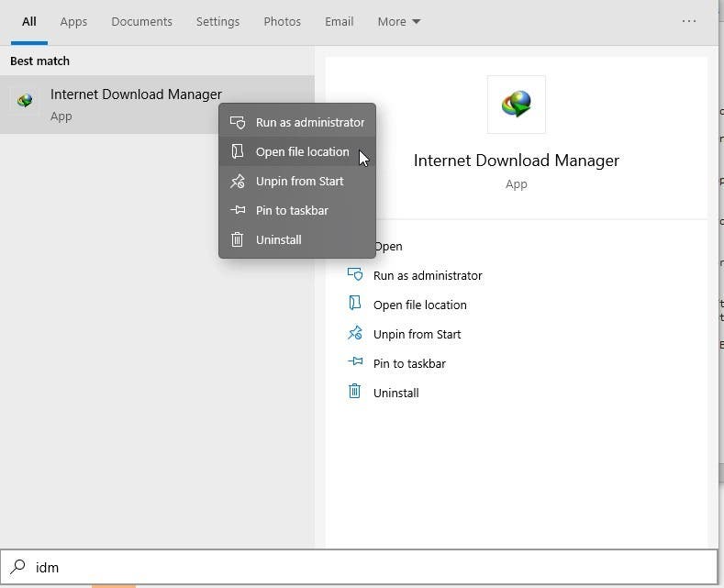724x588 pixels.
Task: Click Run as administrator in the right pane
Action: (428, 275)
